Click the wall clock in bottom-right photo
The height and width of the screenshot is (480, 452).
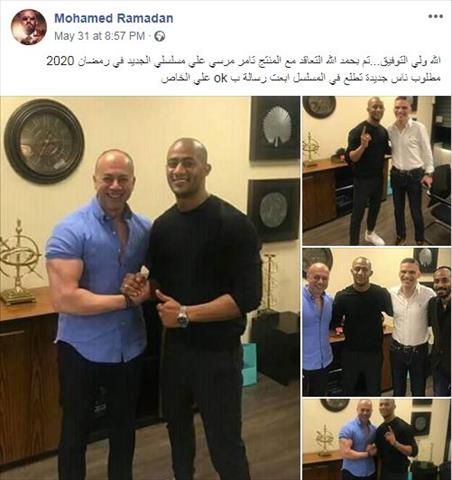pos(335,405)
